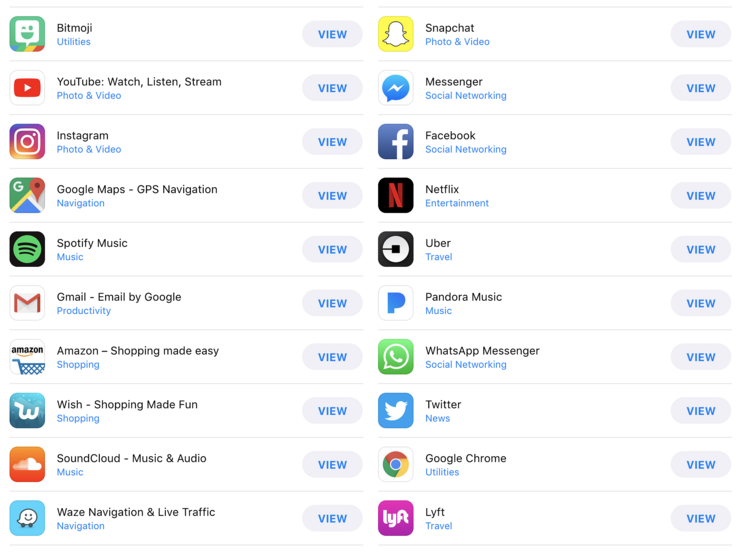Screen dimensions: 740x552
Task: Open Shopping category under Amazon
Action: pyautogui.click(x=78, y=365)
